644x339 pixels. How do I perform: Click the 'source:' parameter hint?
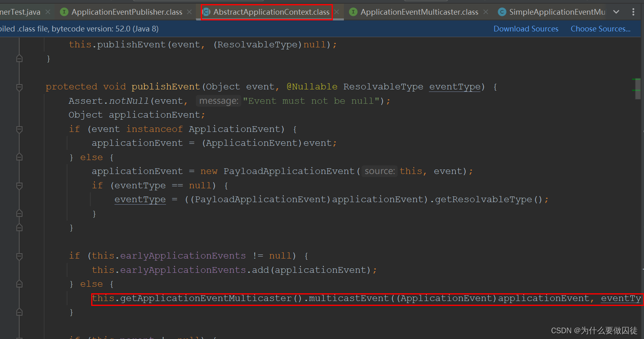(x=379, y=171)
